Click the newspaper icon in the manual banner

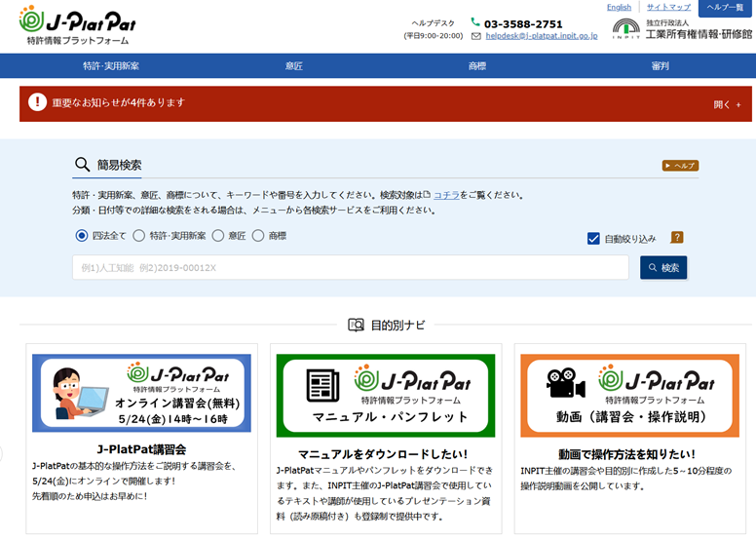pyautogui.click(x=323, y=385)
